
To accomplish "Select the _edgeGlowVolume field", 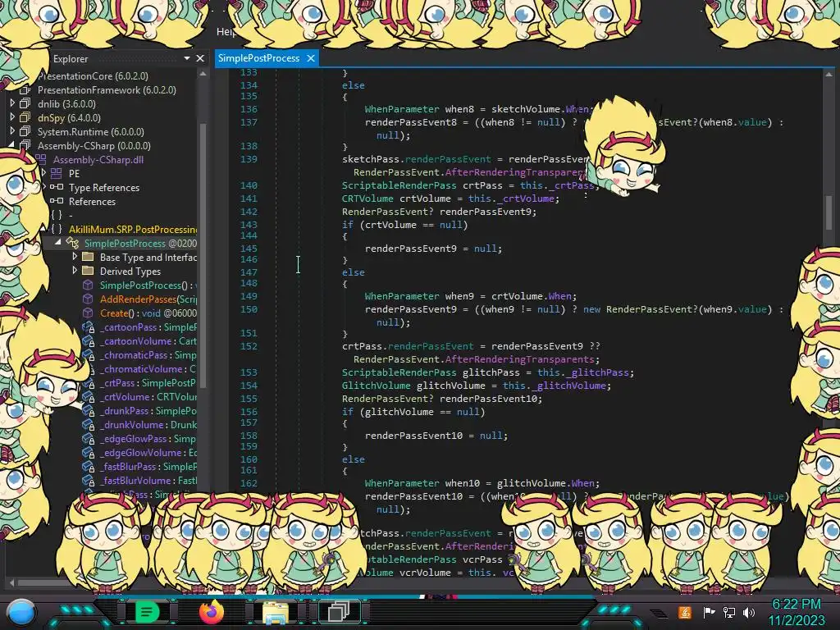I will click(x=148, y=452).
